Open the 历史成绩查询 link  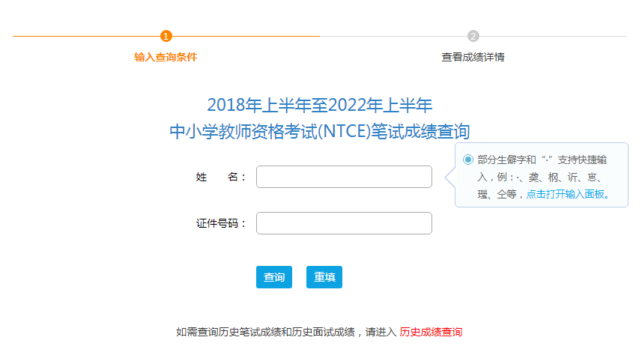tap(431, 332)
